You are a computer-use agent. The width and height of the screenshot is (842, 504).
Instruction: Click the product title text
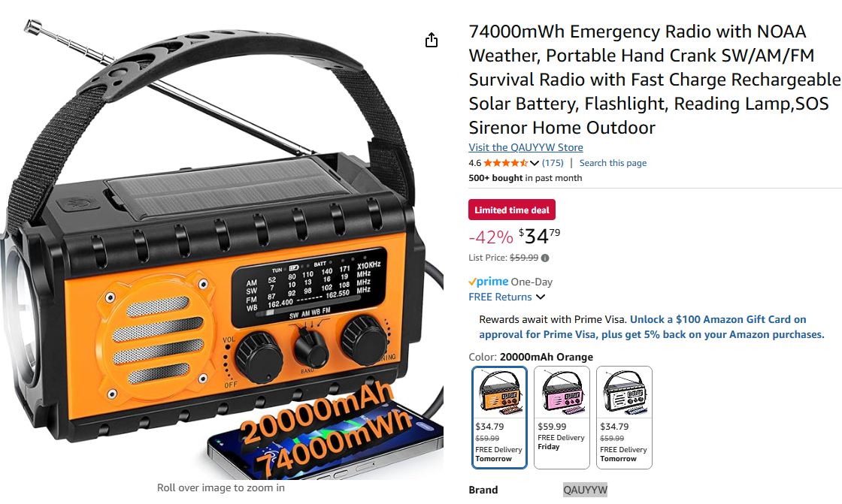[654, 80]
